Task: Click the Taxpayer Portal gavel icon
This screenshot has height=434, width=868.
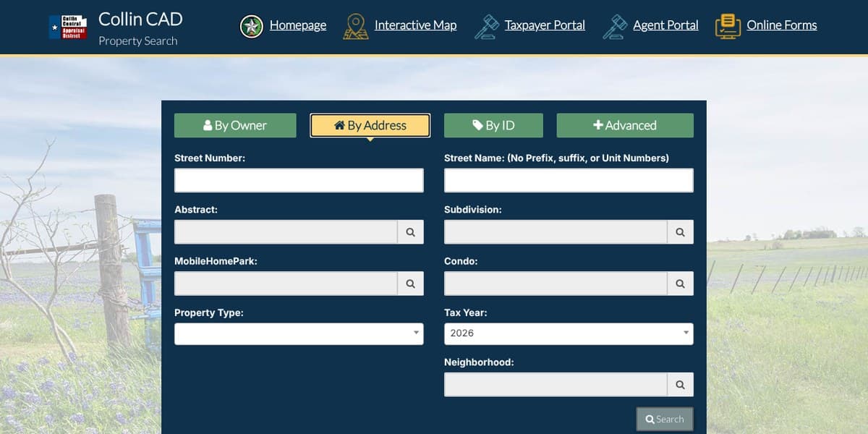Action: coord(486,27)
